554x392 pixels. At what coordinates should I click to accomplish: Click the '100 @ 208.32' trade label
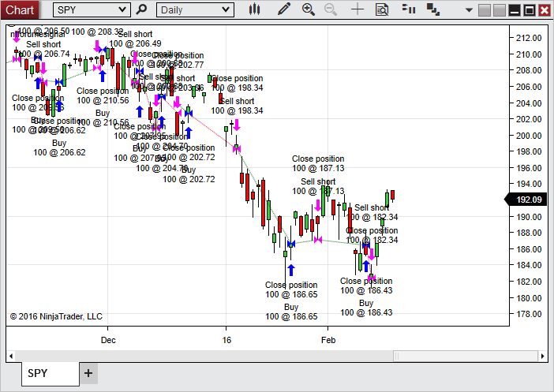coord(97,32)
